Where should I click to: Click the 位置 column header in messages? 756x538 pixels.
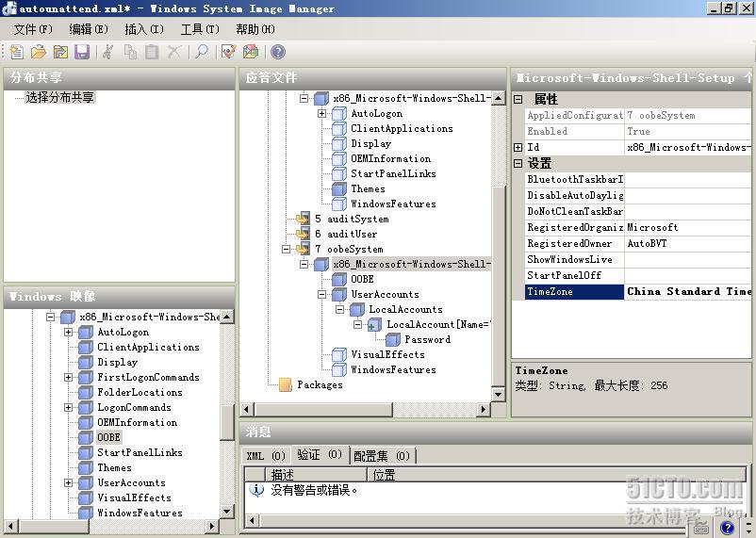pyautogui.click(x=557, y=475)
